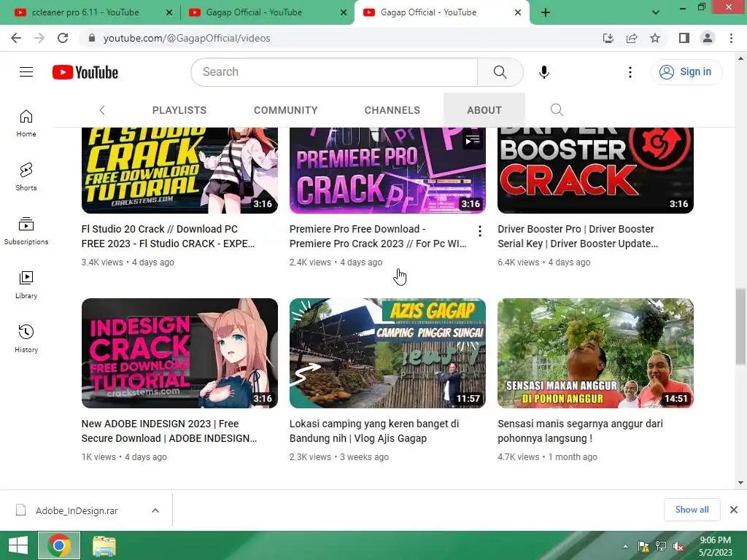Viewport: 747px width, 560px height.
Task: Open Lokasi camping Bandung video title
Action: (x=374, y=431)
